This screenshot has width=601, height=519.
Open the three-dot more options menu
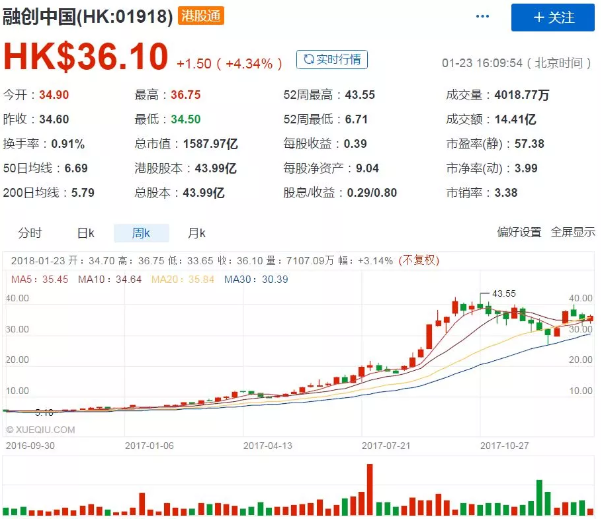482,16
